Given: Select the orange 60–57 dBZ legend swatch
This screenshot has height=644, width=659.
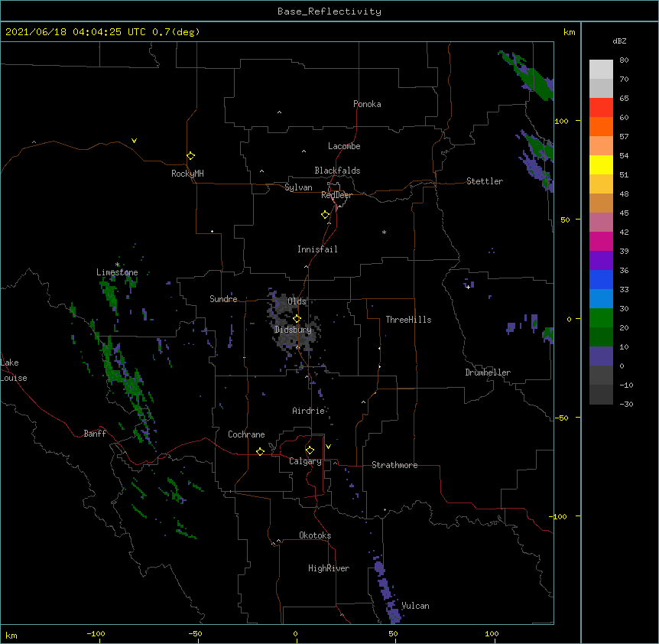Looking at the screenshot, I should [601, 126].
